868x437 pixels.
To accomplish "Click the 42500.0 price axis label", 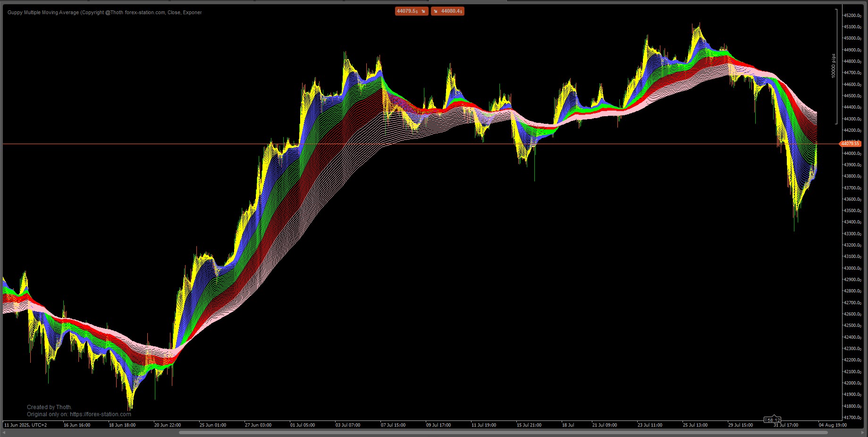I will [x=852, y=326].
